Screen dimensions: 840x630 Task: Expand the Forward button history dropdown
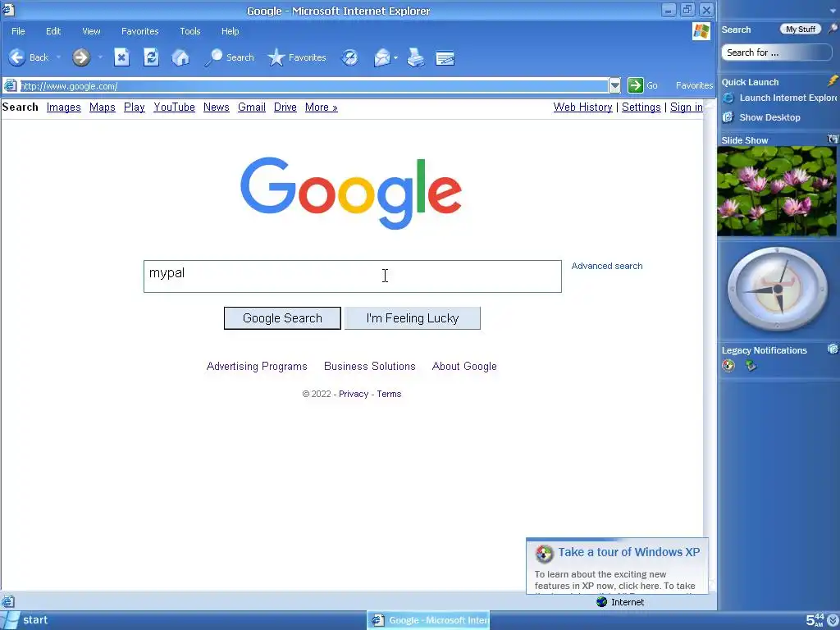pos(100,57)
